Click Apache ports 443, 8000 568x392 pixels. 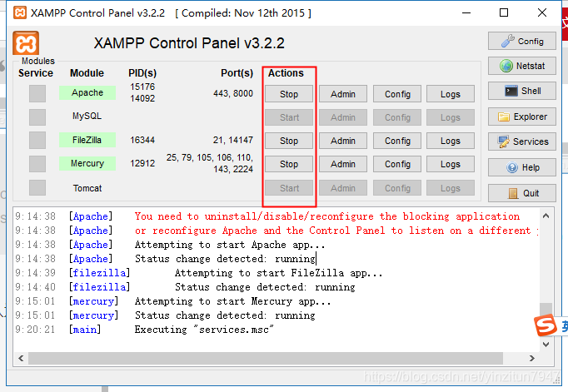tap(233, 93)
